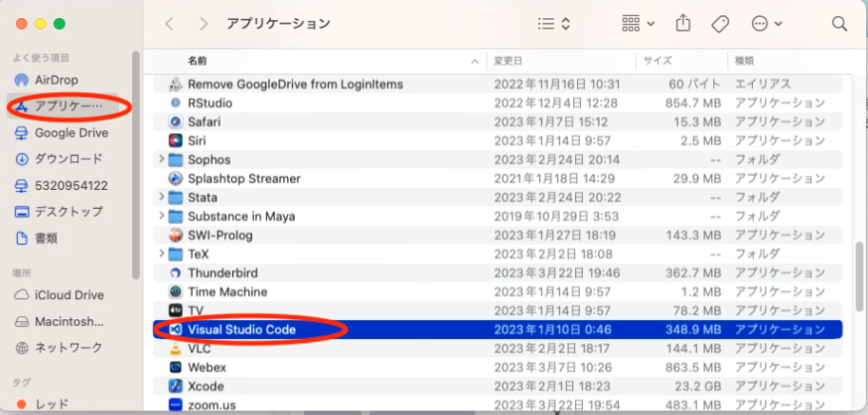Select the Visual Studio Code row

tap(241, 330)
